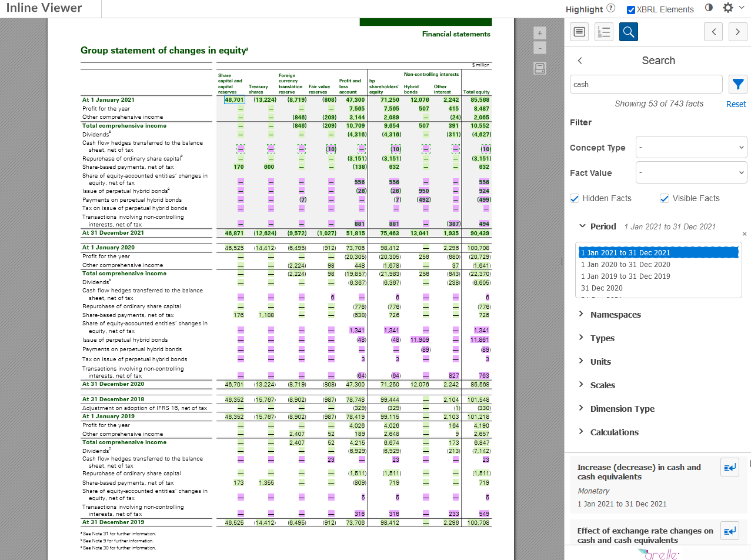Image resolution: width=751 pixels, height=560 pixels.
Task: Uncheck the Visible Facts checkbox
Action: [665, 198]
